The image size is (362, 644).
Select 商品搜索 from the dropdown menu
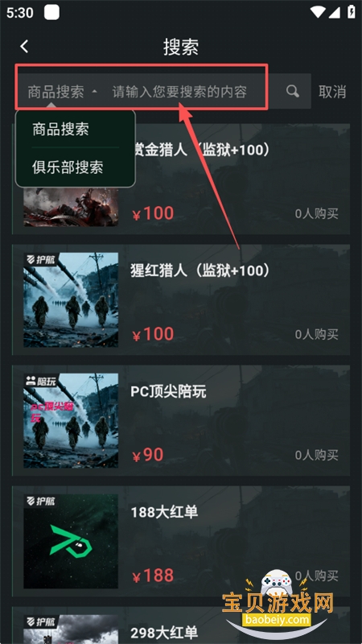pos(61,129)
